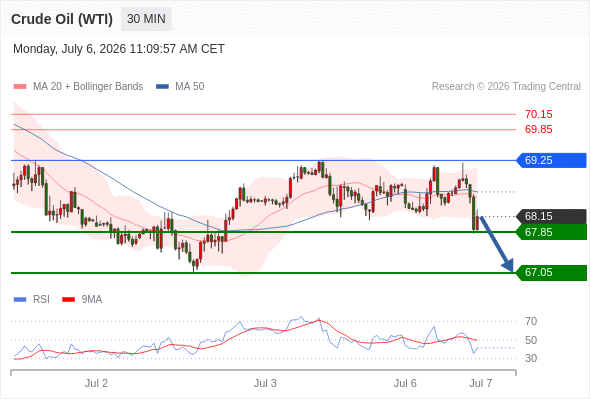590x400 pixels.
Task: Click the Jul 3 date axis label
Action: (x=265, y=383)
